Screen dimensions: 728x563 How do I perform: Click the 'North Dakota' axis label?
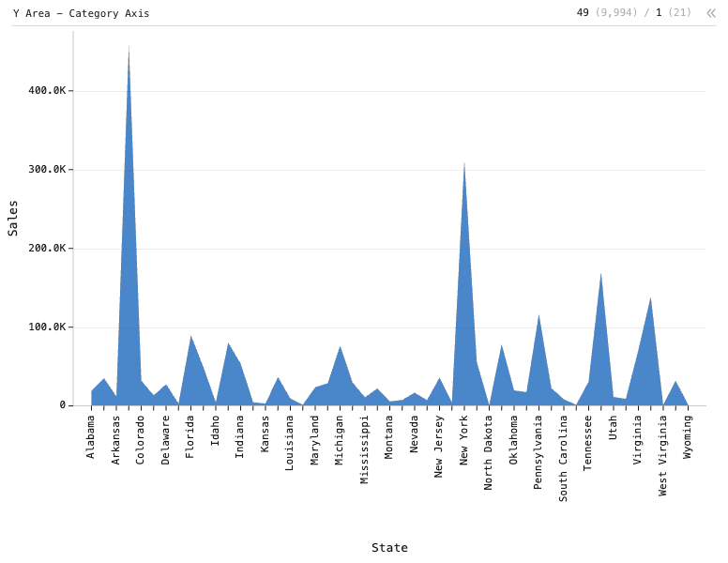[x=488, y=453]
